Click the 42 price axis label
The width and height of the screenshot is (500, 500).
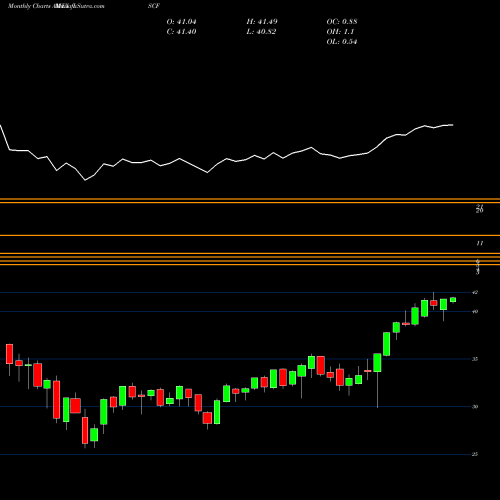point(475,292)
